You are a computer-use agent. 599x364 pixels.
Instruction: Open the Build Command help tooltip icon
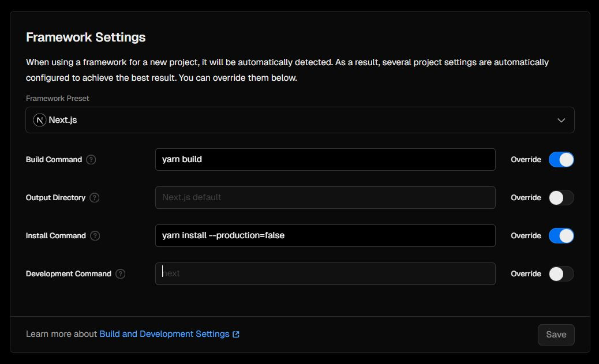tap(91, 160)
